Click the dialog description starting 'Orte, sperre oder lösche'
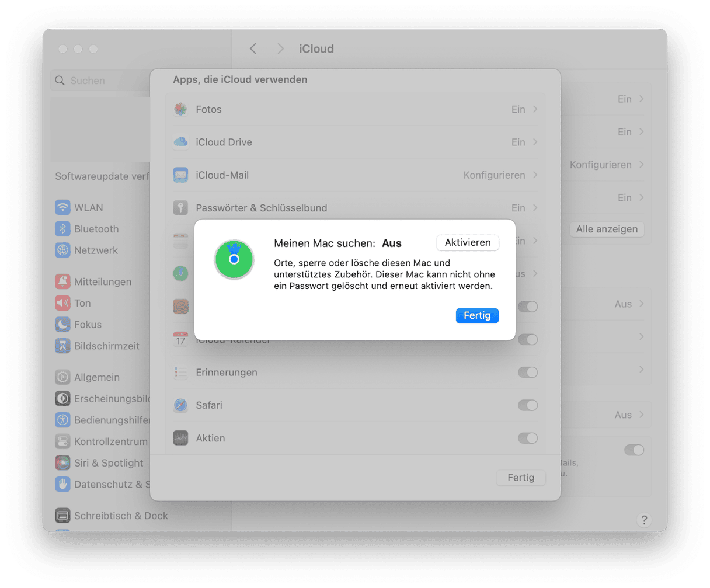 coord(385,274)
